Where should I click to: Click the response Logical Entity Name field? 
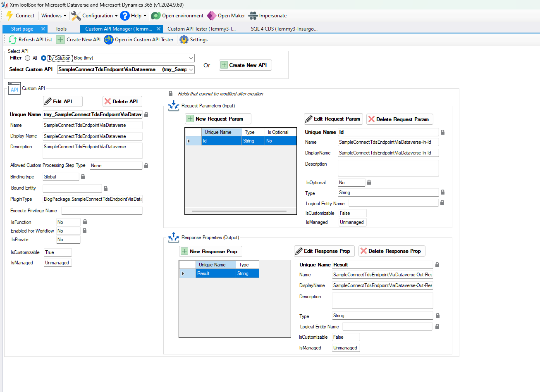coord(387,327)
